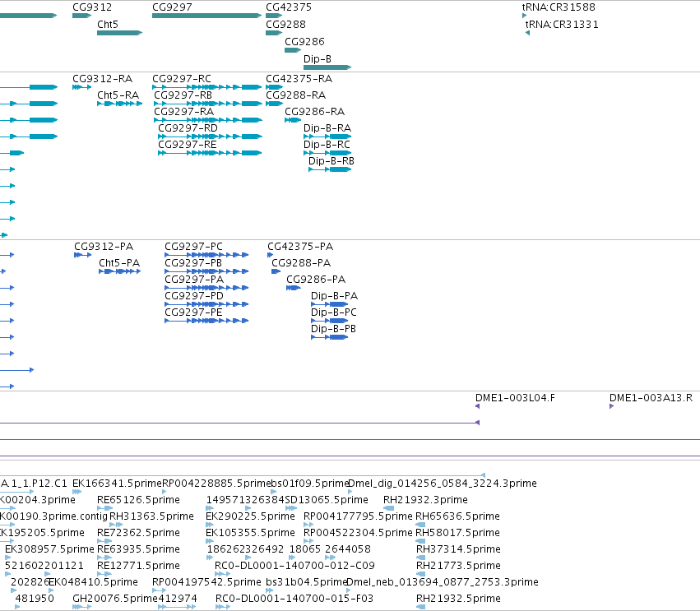
Task: Select EST RH65636.5prime
Action: 457,516
